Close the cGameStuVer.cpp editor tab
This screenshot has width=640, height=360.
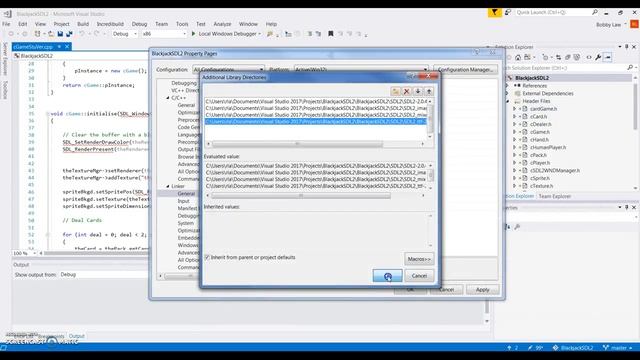67,47
